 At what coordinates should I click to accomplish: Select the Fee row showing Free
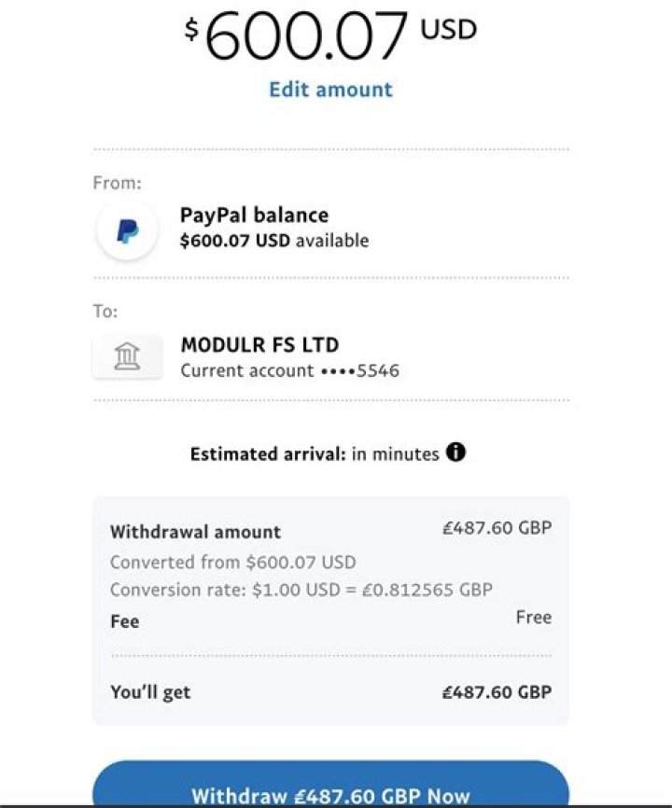click(331, 619)
